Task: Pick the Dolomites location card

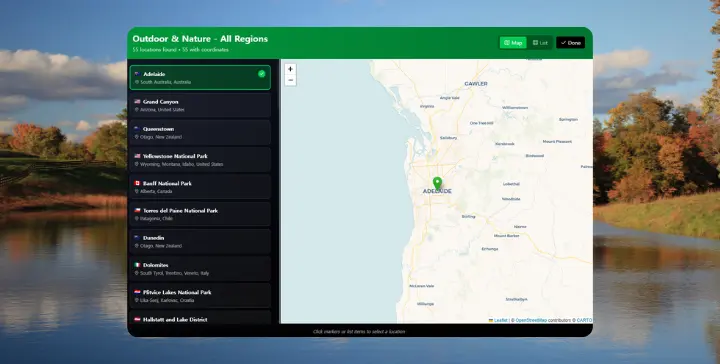Action: [200, 269]
